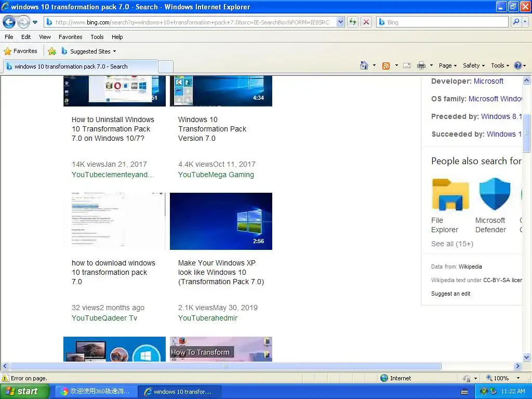
Task: Click the 4:34 video thumbnail
Action: 221,91
